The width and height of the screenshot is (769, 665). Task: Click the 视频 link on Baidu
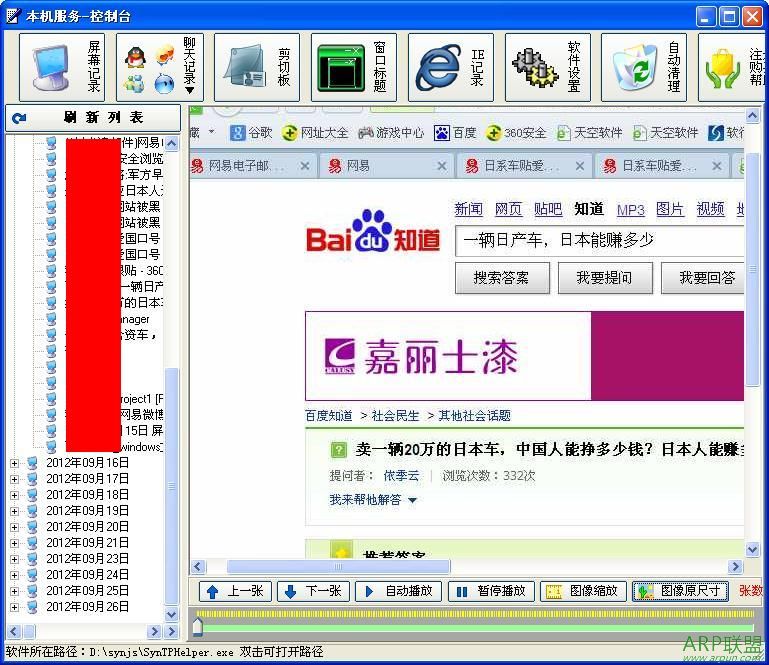[710, 209]
